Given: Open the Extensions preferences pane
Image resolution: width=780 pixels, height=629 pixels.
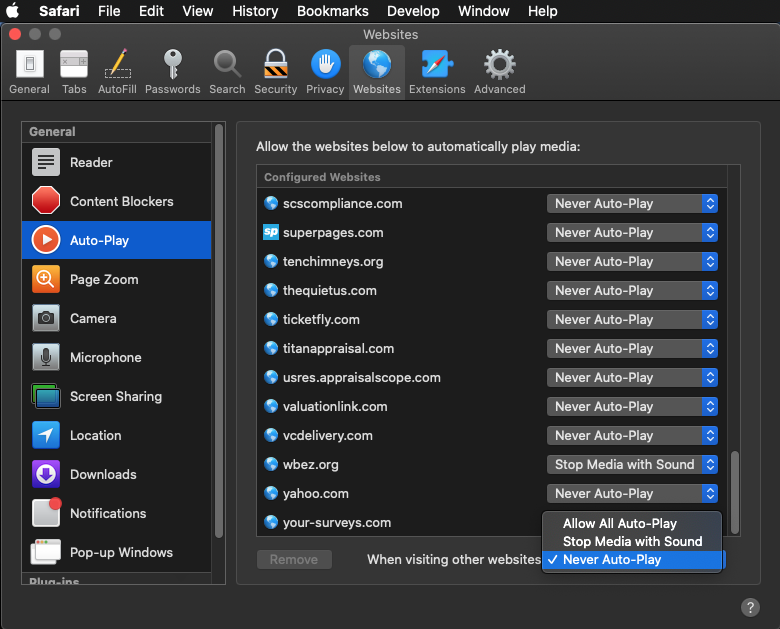Looking at the screenshot, I should pyautogui.click(x=437, y=72).
